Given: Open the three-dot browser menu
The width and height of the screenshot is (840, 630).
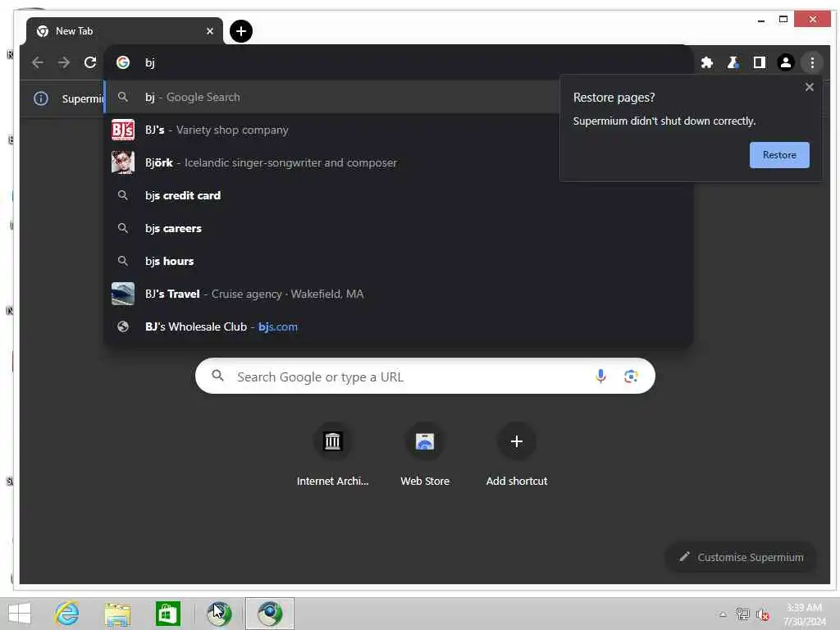Looking at the screenshot, I should tap(812, 62).
